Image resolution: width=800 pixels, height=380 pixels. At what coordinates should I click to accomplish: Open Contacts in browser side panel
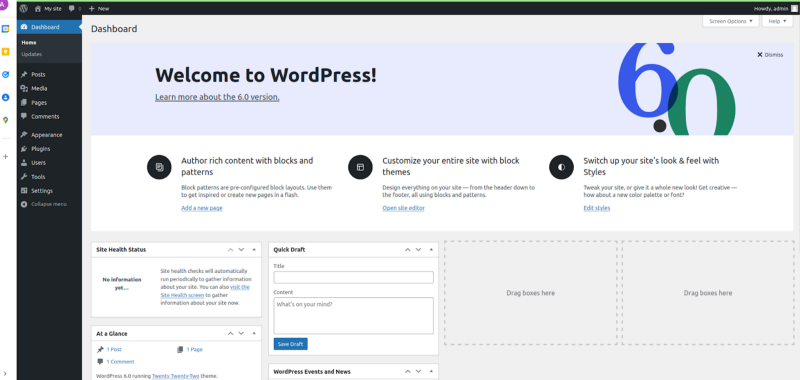(x=6, y=97)
